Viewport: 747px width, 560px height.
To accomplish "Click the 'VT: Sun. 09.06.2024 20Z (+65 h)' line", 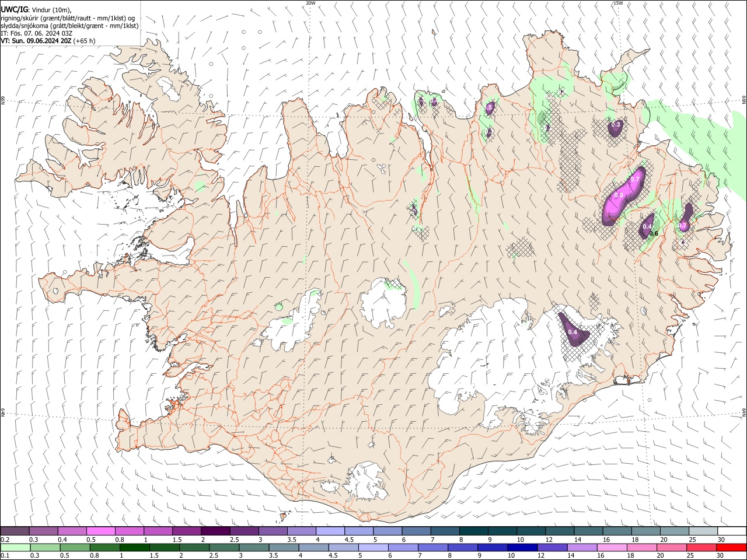I will pyautogui.click(x=48, y=41).
